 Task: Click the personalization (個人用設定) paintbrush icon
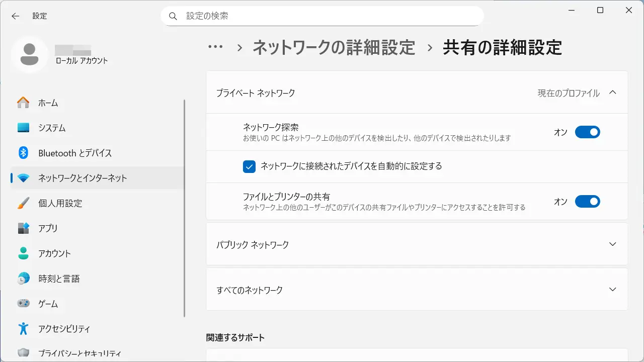(x=23, y=203)
